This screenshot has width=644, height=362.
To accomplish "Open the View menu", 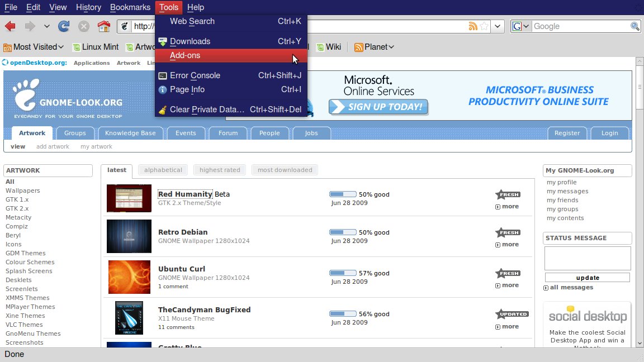I will tap(58, 7).
